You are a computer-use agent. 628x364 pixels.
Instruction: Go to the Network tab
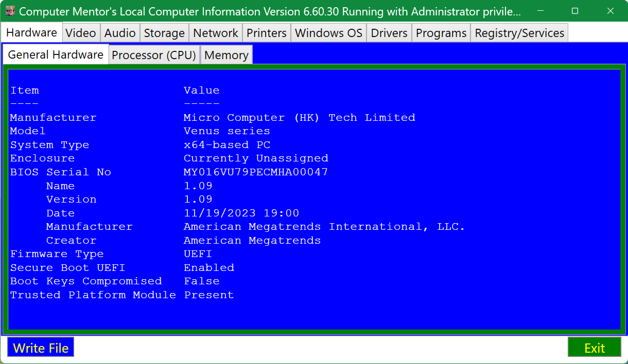tap(216, 33)
